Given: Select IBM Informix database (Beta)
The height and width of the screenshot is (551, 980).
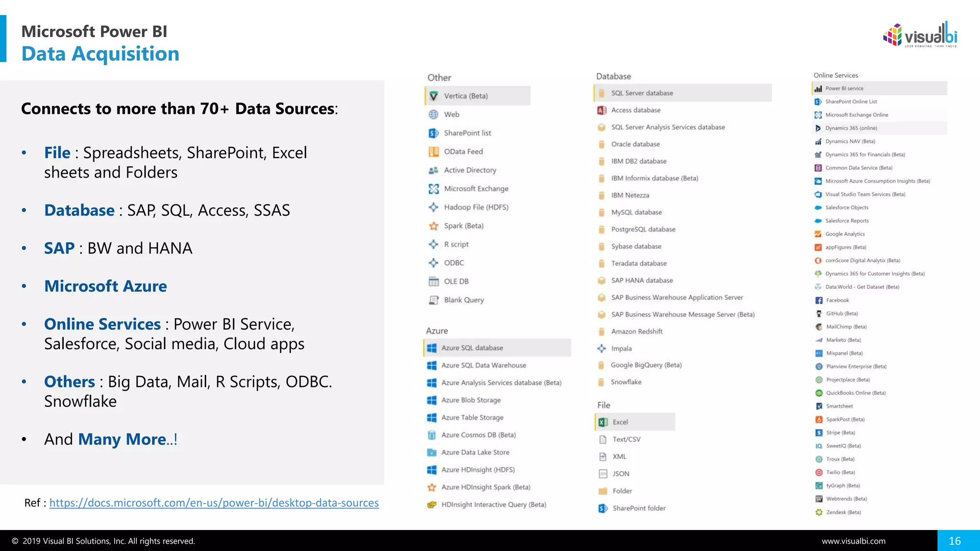Looking at the screenshot, I should coord(648,178).
